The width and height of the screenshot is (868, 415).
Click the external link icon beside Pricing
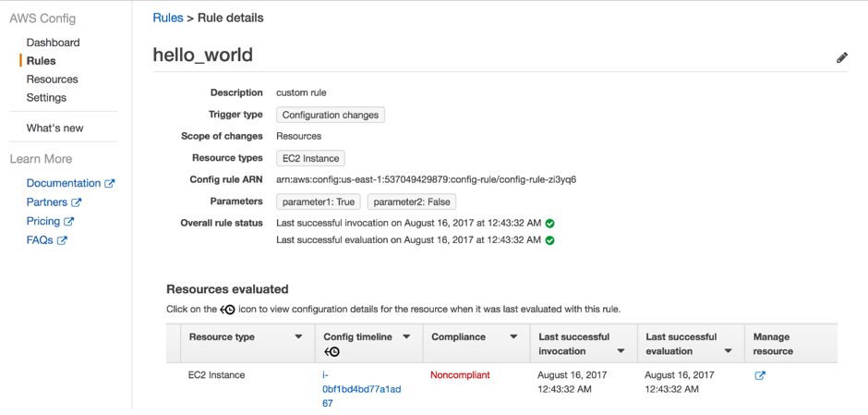pos(68,222)
